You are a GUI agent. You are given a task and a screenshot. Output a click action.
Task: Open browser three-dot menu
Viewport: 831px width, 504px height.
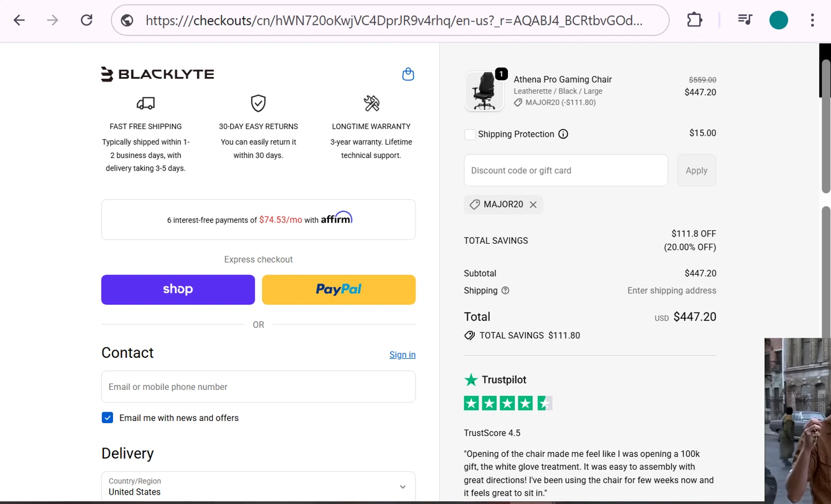tap(812, 20)
